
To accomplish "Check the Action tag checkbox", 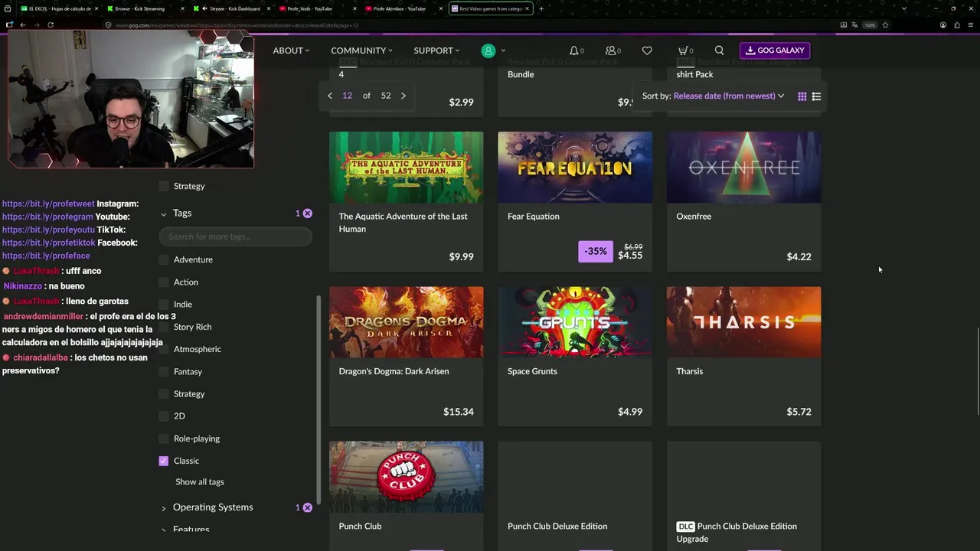I will [x=163, y=282].
